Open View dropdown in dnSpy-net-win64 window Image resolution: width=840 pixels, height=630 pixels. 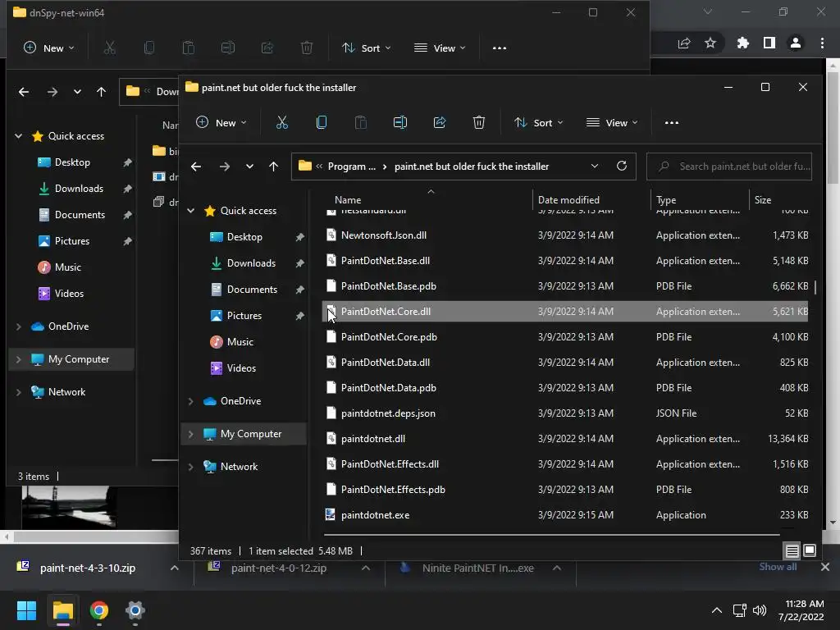click(x=440, y=48)
